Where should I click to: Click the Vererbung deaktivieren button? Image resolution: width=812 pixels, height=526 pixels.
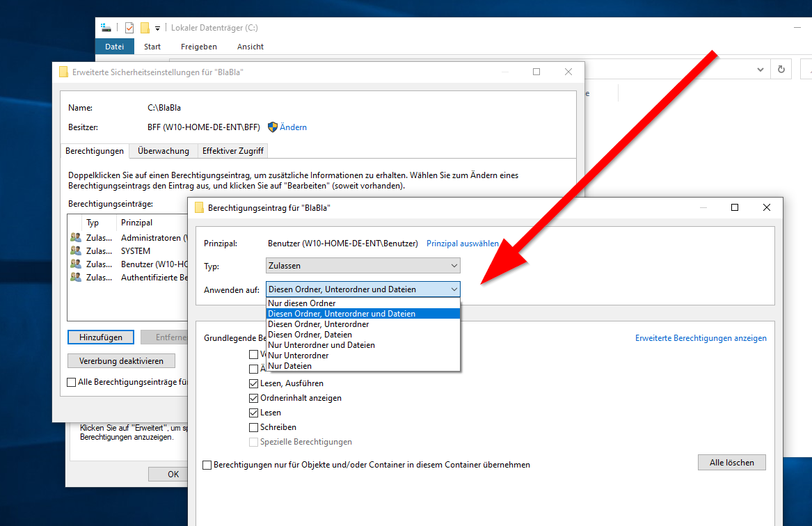click(x=121, y=361)
